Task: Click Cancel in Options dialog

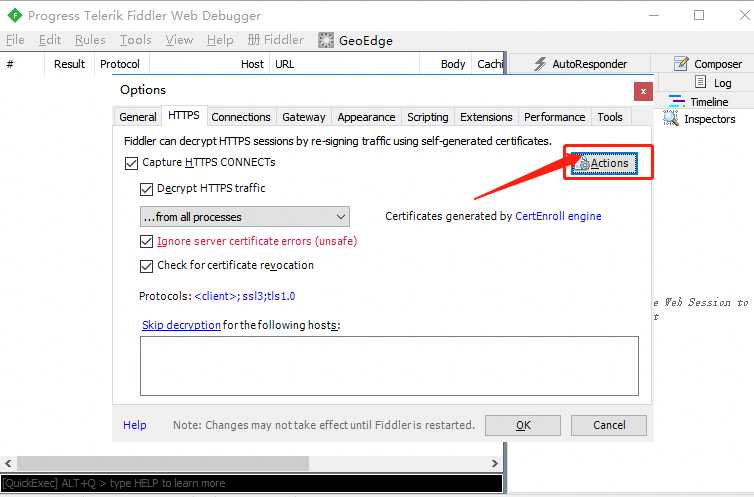Action: [609, 425]
